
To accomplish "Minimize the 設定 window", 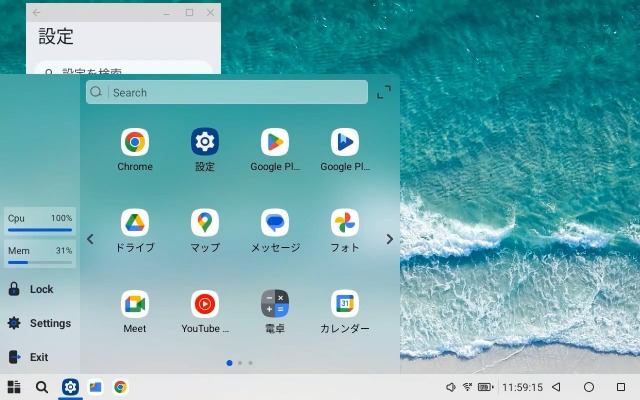I will coord(167,13).
